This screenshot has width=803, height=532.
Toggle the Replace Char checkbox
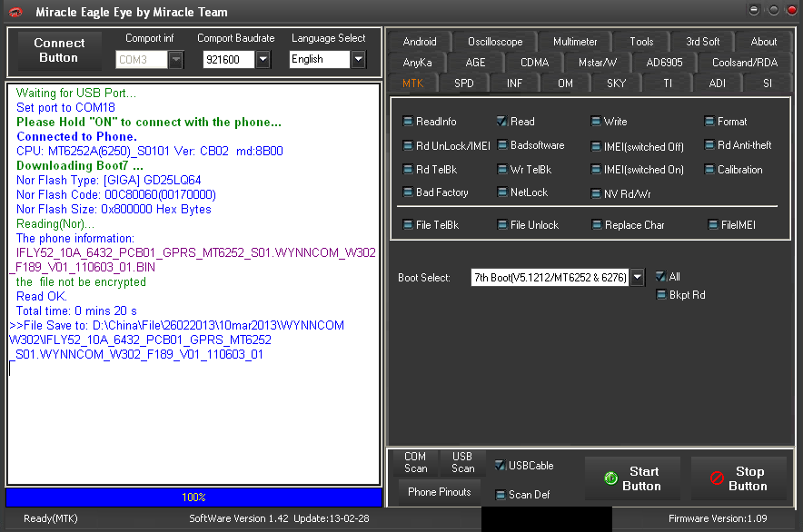(597, 225)
